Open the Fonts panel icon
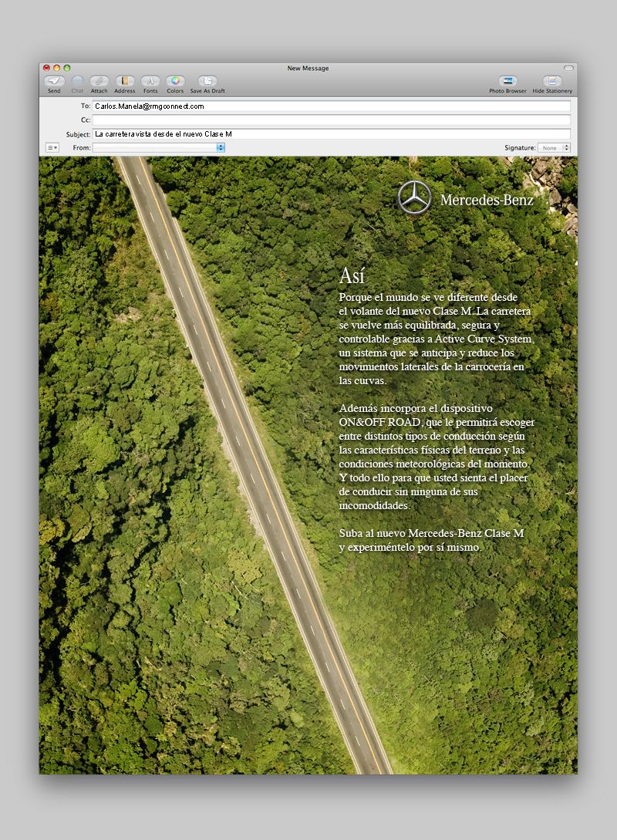Viewport: 617px width, 840px height. click(150, 81)
